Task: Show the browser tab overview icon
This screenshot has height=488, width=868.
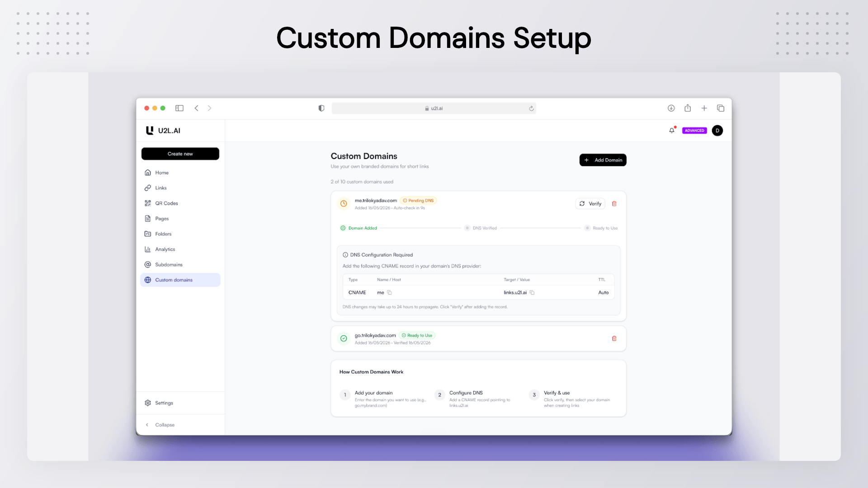Action: click(x=721, y=108)
